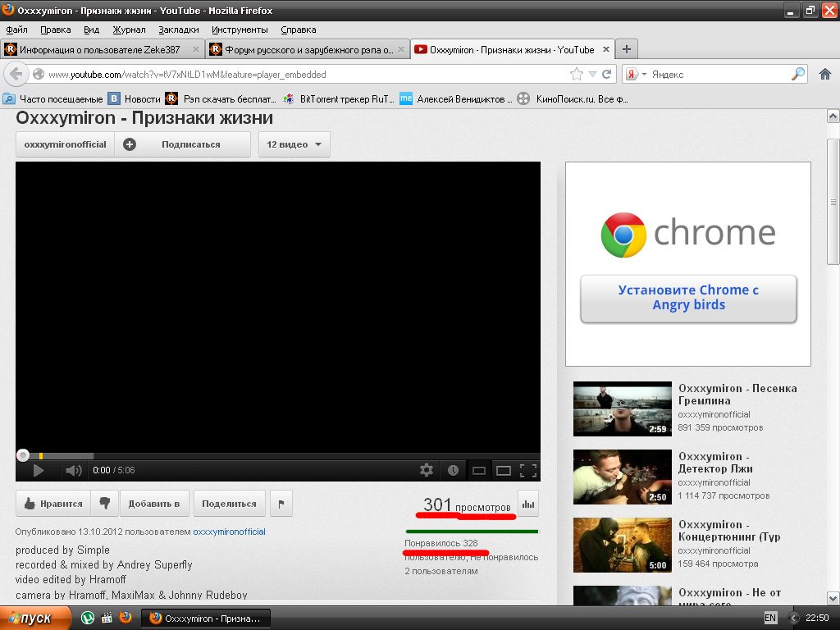Image resolution: width=840 pixels, height=630 pixels.
Task: Switch the player to small size
Action: 478,471
